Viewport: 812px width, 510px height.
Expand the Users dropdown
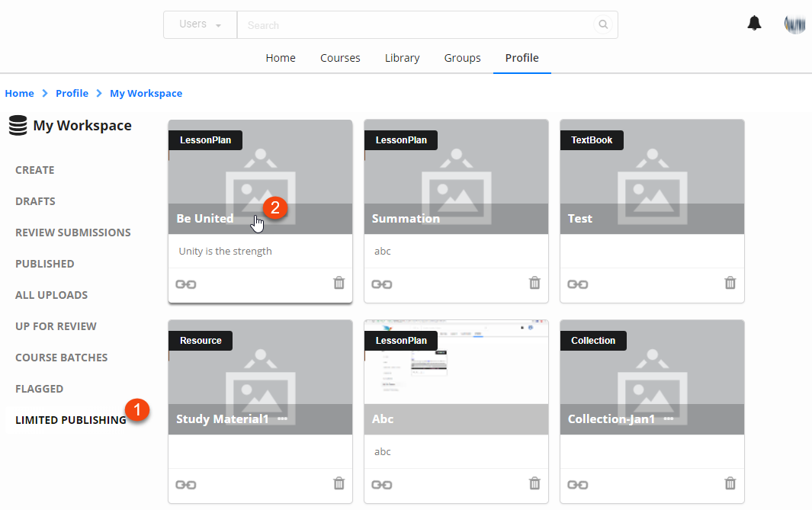coord(201,24)
